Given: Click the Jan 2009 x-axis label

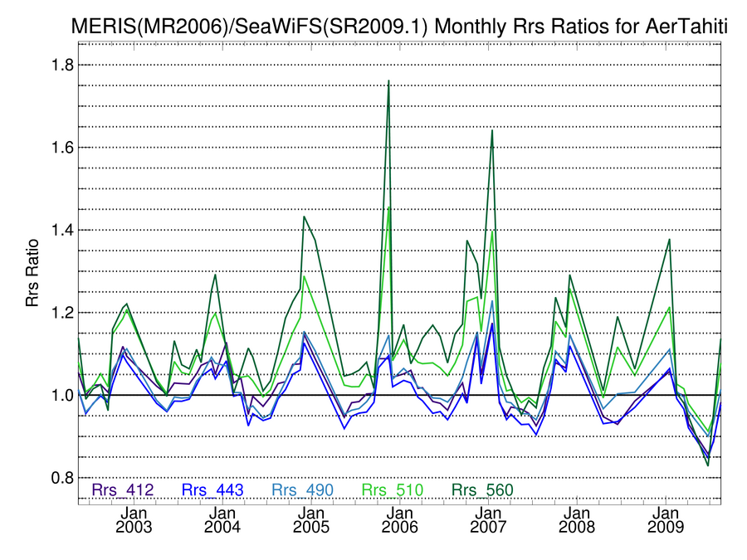Looking at the screenshot, I should coord(666,520).
